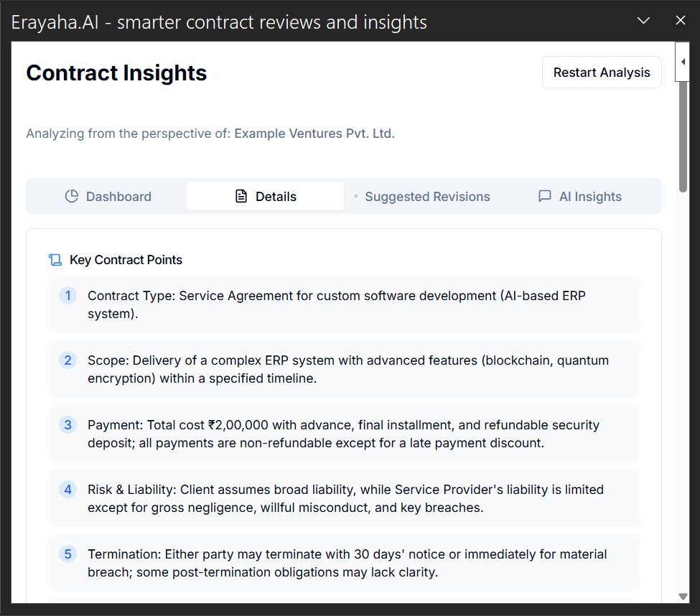The width and height of the screenshot is (700, 616).
Task: Close the Erayaha.AI pane
Action: [681, 21]
